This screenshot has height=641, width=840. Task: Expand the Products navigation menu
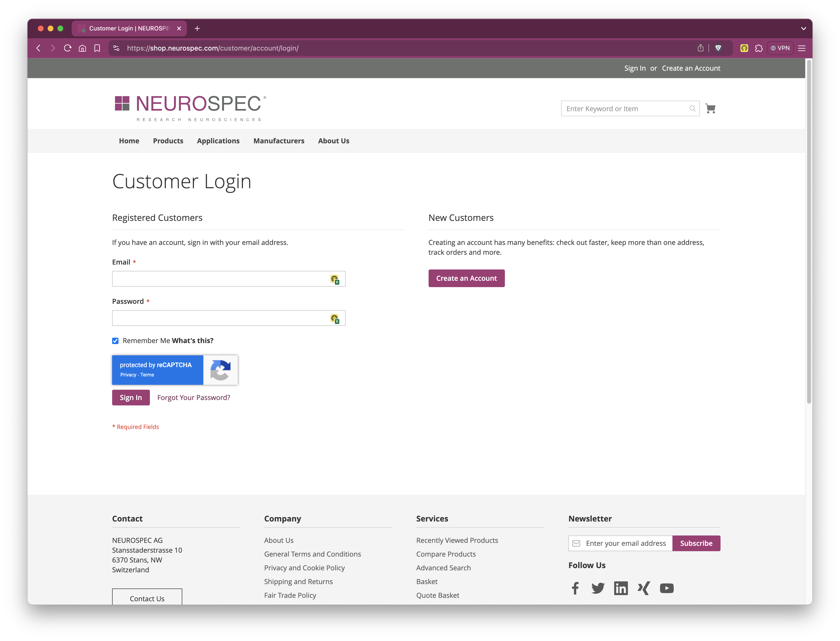168,140
